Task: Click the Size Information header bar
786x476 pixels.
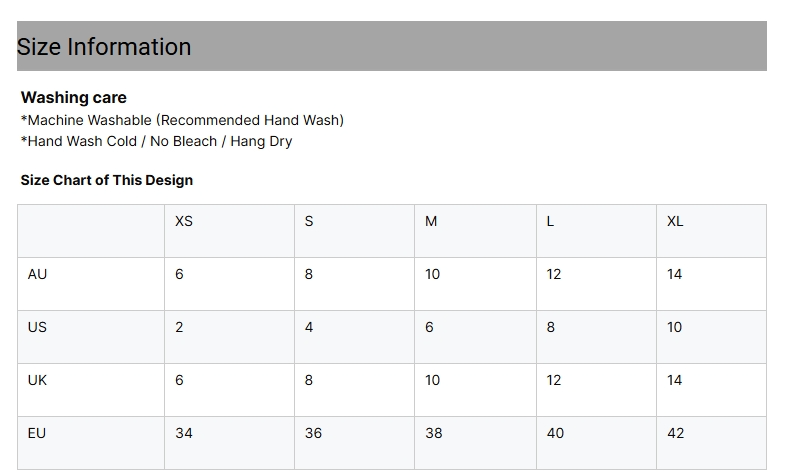Action: (391, 46)
